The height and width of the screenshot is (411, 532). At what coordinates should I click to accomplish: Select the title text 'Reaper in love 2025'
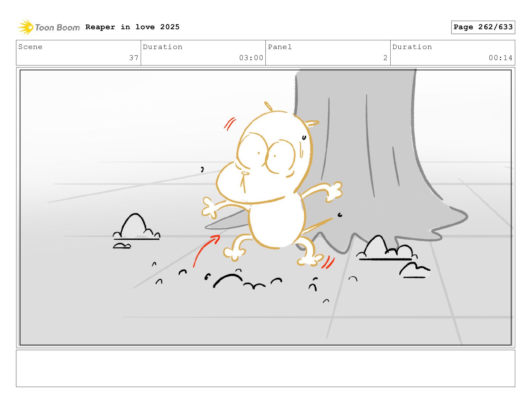[132, 27]
